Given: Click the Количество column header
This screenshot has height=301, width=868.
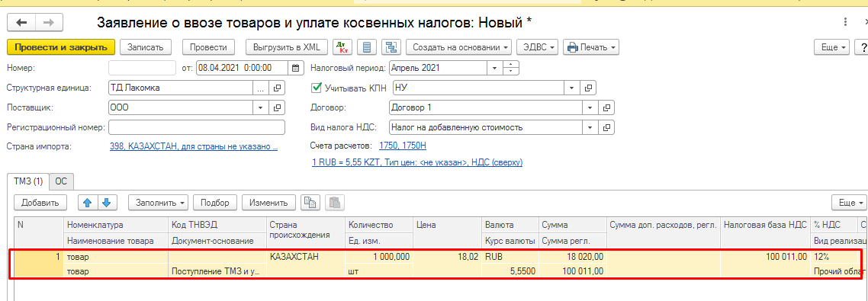Looking at the screenshot, I should point(378,226).
